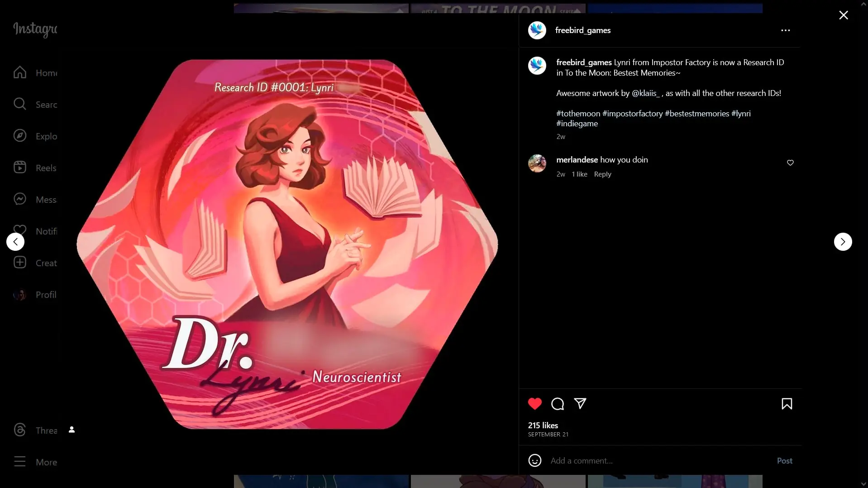
Task: Open the #lynri hashtag
Action: [x=741, y=114]
